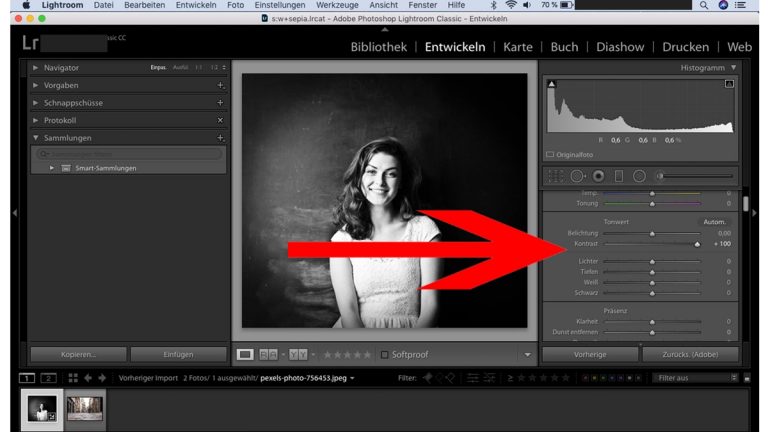Click the Kontrast slider handle
Screen dimensions: 768x432
point(697,243)
